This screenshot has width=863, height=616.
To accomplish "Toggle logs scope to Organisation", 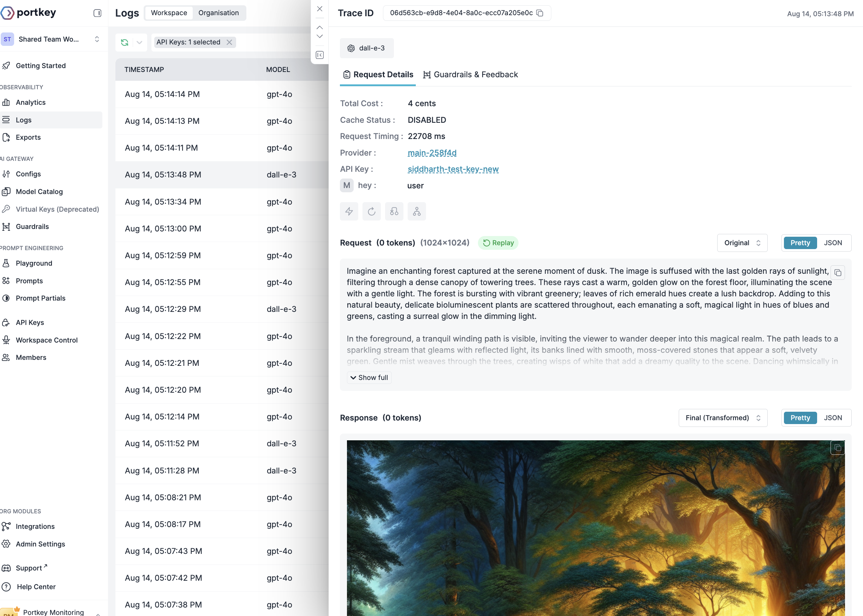I will (218, 12).
